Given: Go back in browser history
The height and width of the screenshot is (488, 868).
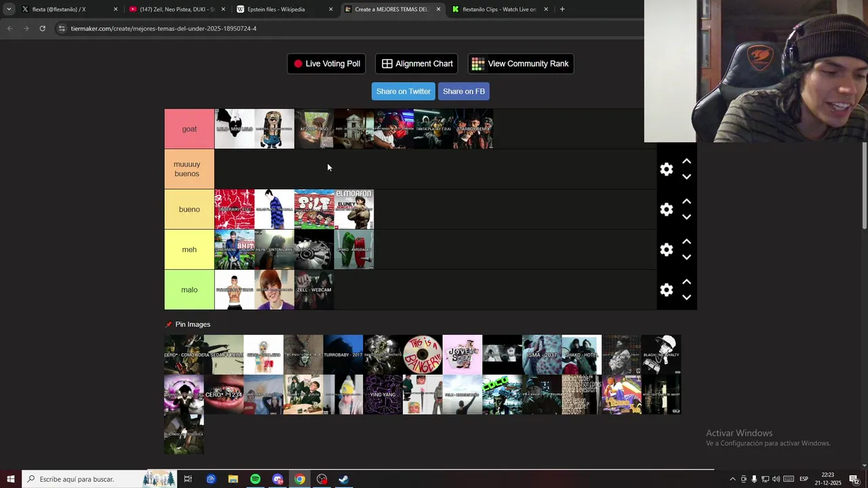Looking at the screenshot, I should (9, 28).
